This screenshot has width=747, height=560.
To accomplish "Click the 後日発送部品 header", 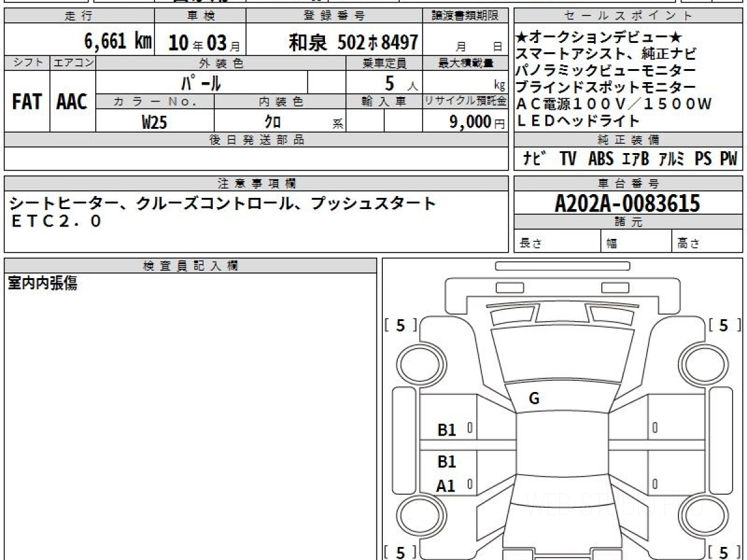I will coord(256,140).
